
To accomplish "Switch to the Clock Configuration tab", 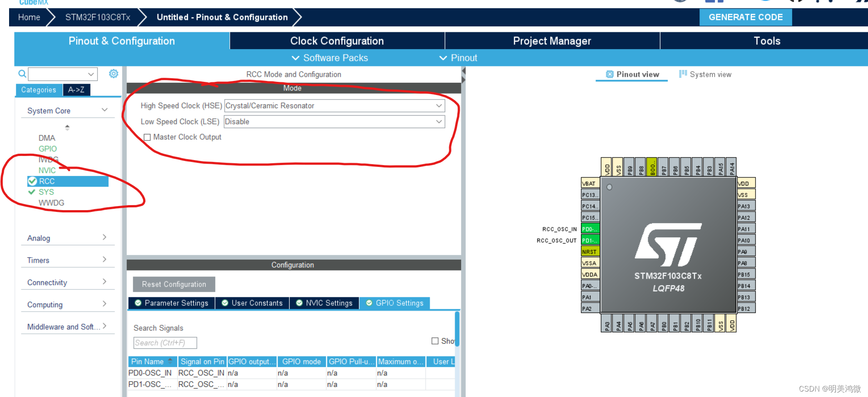I will point(337,41).
